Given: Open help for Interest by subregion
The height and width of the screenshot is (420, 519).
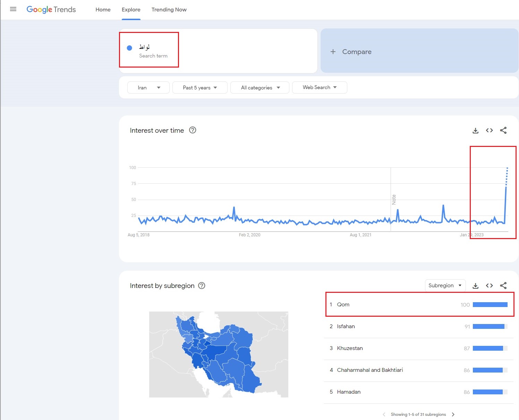Looking at the screenshot, I should click(202, 286).
